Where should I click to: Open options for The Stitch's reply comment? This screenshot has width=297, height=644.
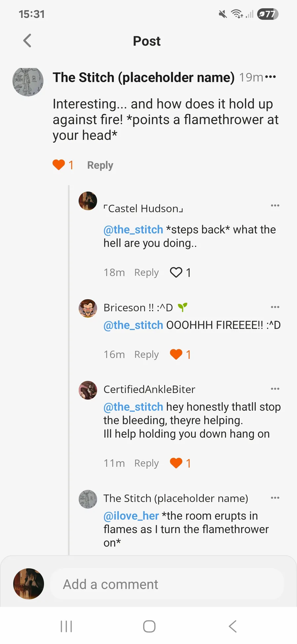(x=275, y=498)
